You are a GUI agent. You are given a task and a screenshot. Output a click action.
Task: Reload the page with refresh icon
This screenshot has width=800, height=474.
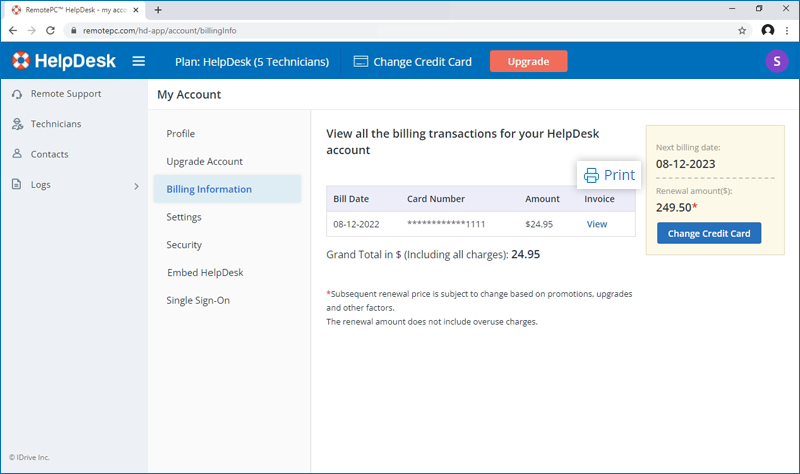point(50,31)
